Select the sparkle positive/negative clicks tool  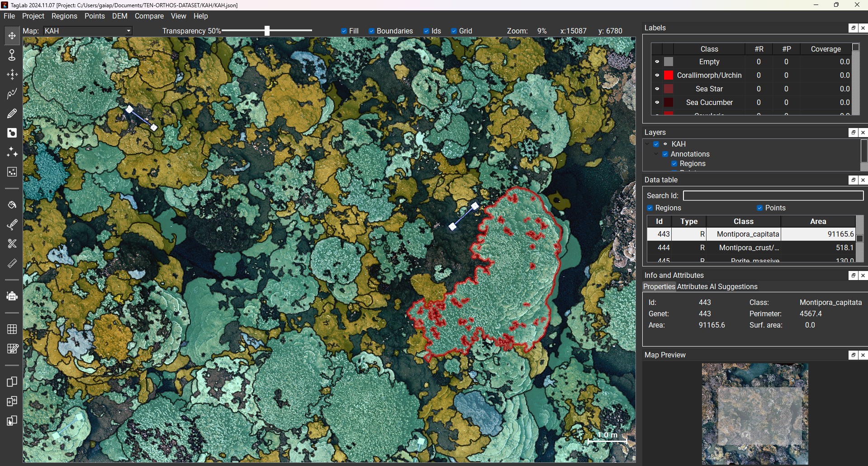point(12,152)
